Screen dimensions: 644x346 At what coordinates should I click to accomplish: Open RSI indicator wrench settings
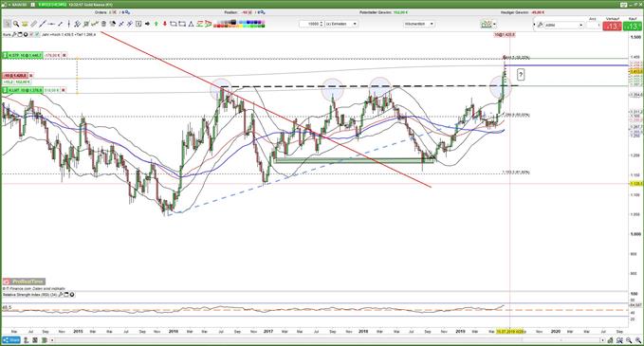tap(61, 295)
